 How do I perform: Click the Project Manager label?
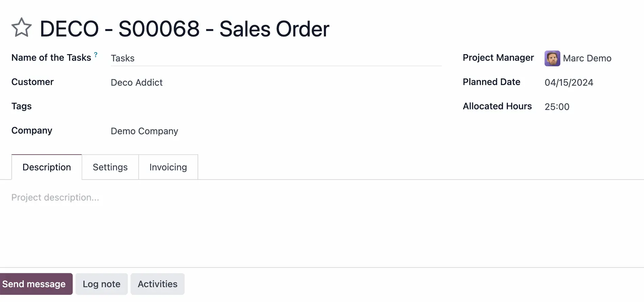pyautogui.click(x=498, y=57)
